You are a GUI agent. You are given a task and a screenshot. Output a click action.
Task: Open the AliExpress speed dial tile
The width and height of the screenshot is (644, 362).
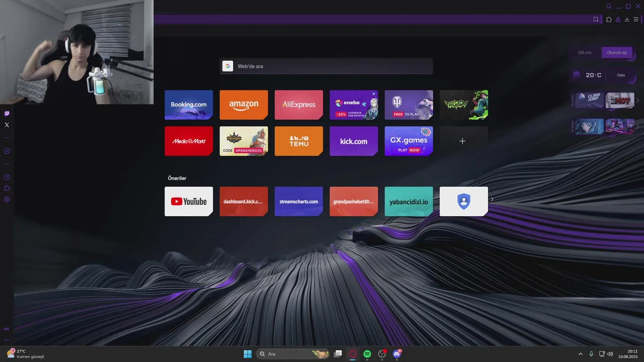(299, 105)
